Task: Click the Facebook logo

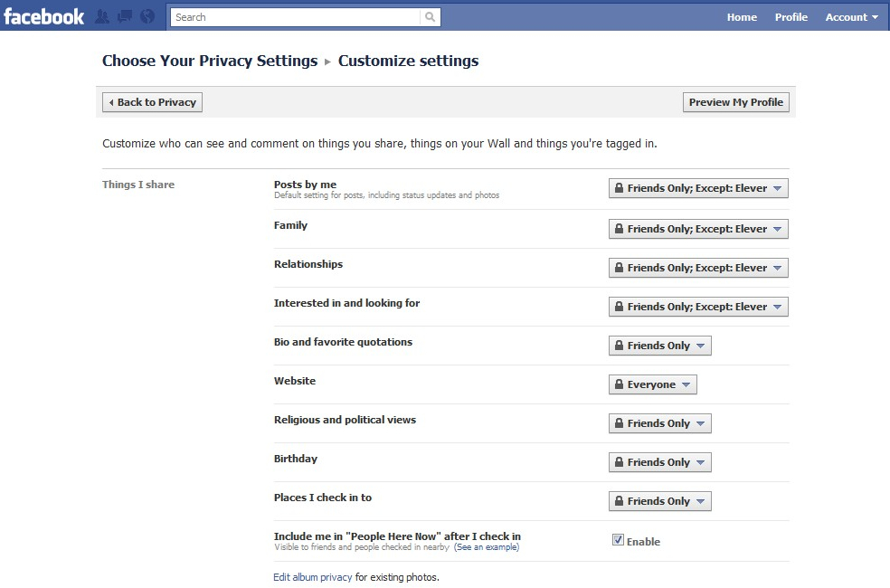Action: (x=43, y=16)
